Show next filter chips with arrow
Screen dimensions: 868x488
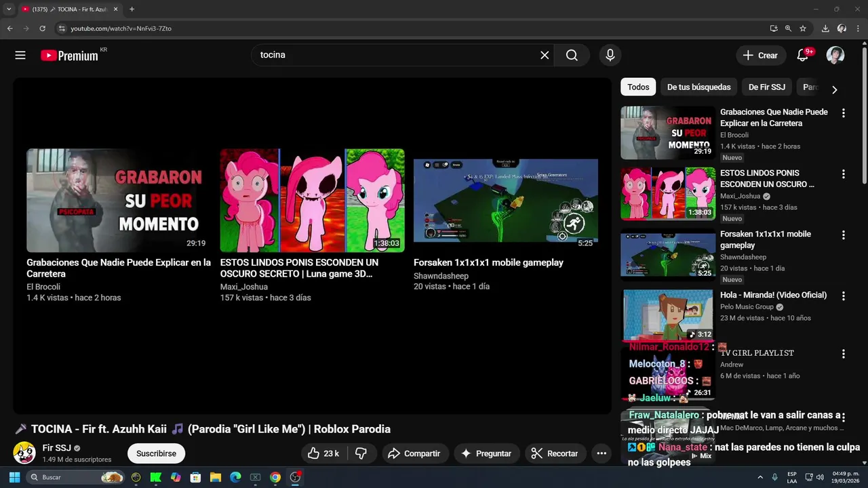(x=835, y=89)
